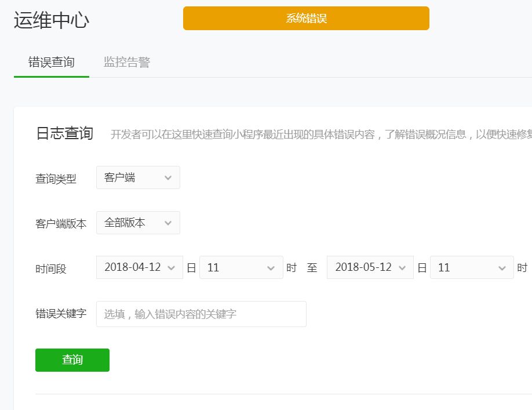The height and width of the screenshot is (410, 532).
Task: Open the start date dropdown 2018-04-12
Action: (140, 267)
